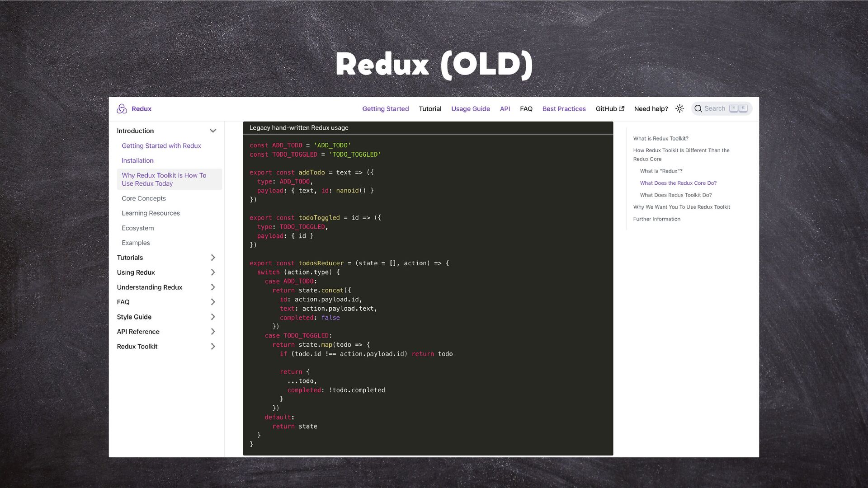Toggle the light/dark theme sun icon
868x488 pixels.
click(679, 108)
